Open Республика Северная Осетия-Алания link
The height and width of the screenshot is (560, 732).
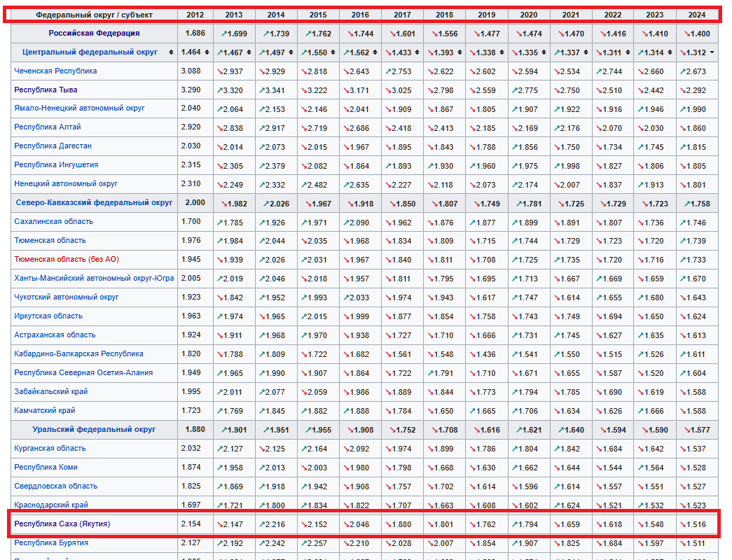(83, 372)
